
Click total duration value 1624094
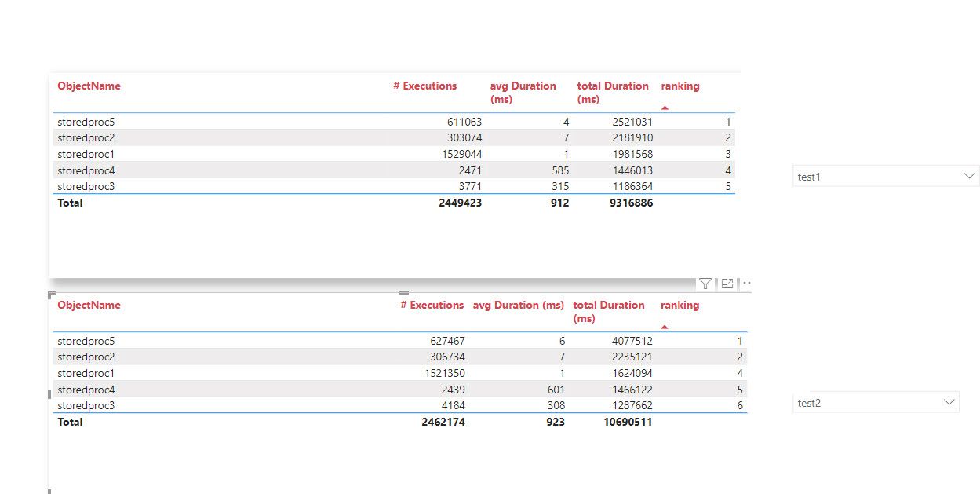coord(632,373)
